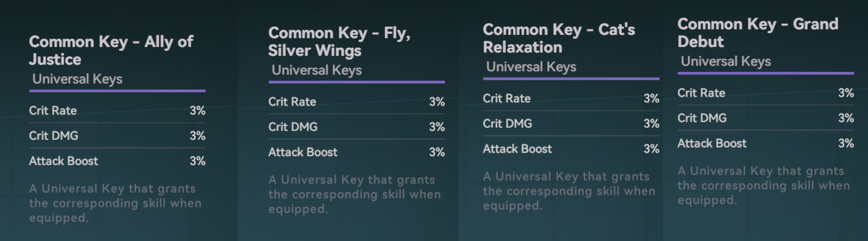Select Attack Boost row in Ally of Justice card

(x=117, y=161)
